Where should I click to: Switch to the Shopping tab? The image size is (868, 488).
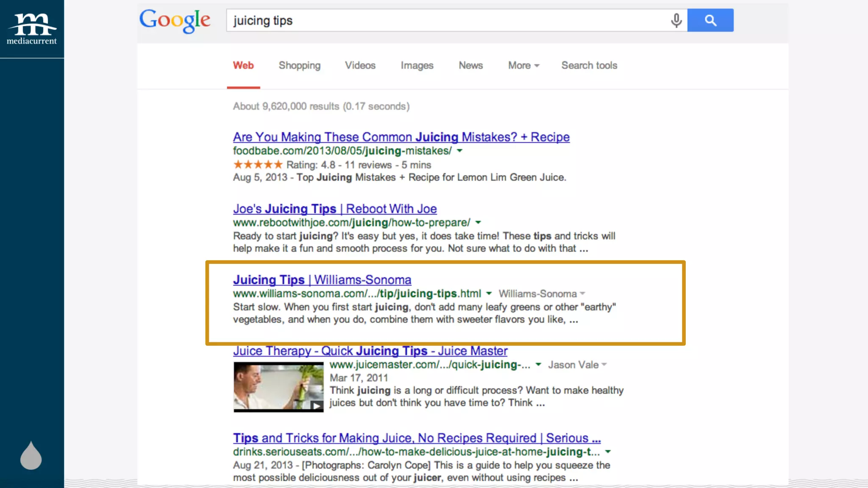click(299, 66)
